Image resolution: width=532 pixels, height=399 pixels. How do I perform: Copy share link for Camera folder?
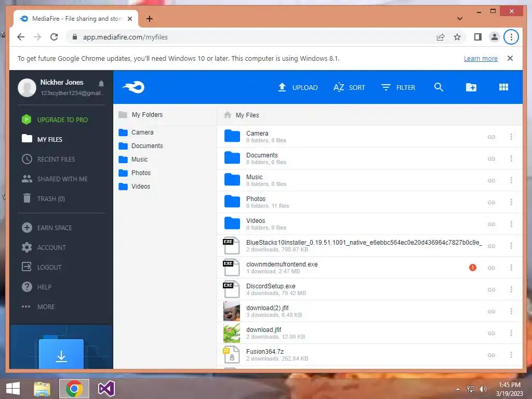pyautogui.click(x=491, y=137)
